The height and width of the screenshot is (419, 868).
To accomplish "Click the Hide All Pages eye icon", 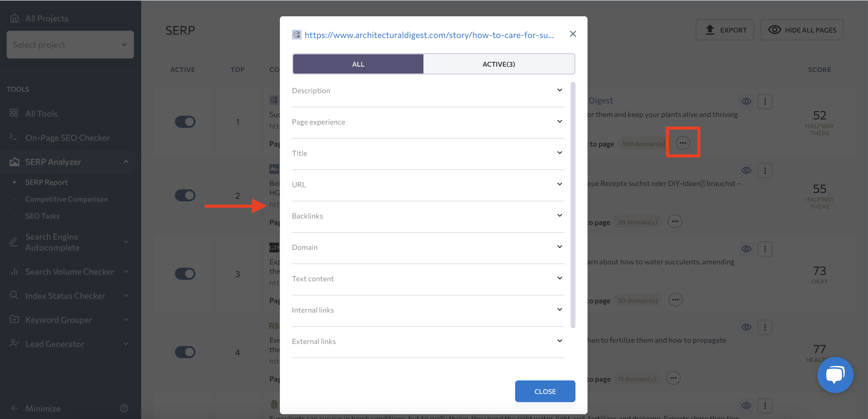I will [775, 30].
